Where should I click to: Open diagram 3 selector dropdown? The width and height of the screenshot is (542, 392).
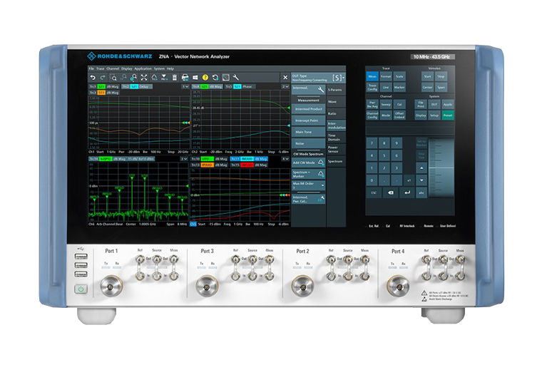[184, 159]
